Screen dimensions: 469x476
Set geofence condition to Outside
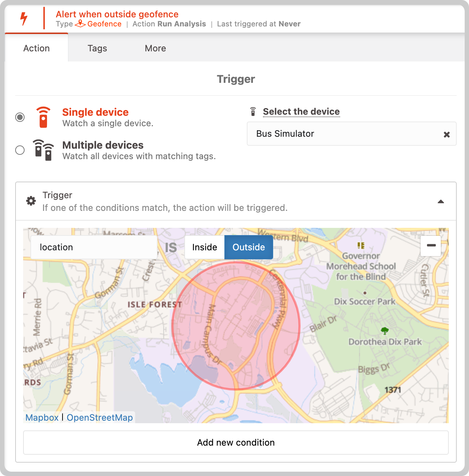pos(249,247)
